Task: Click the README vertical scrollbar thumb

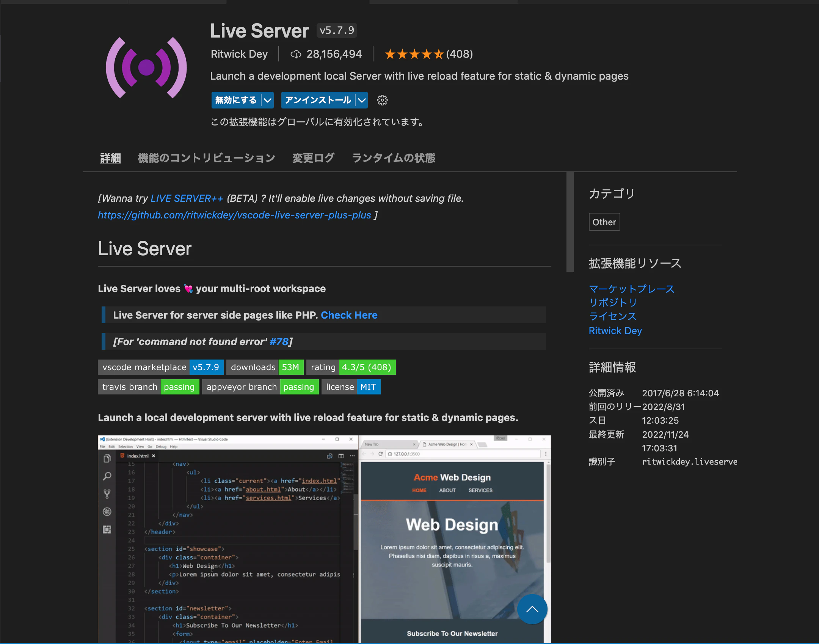Action: click(x=570, y=222)
